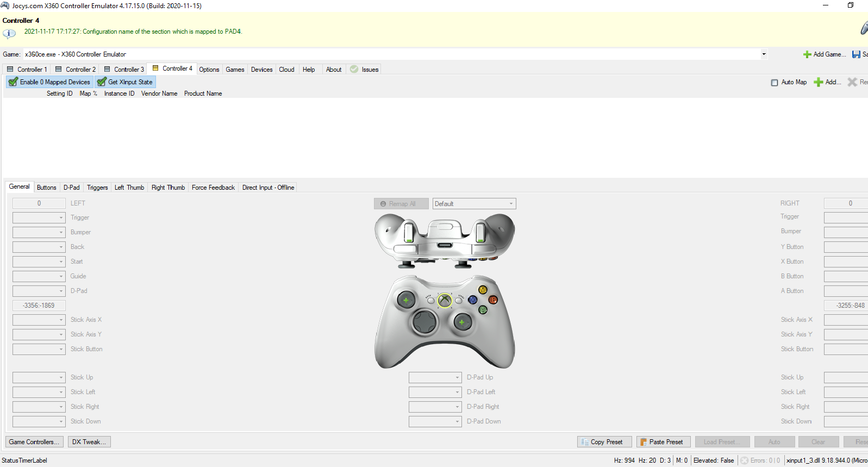Toggle Get XInput State
The image size is (868, 467).
(x=126, y=82)
